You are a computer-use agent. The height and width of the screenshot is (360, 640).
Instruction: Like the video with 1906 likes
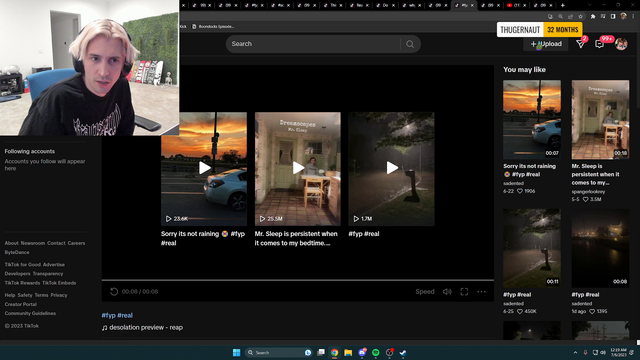pyautogui.click(x=520, y=191)
